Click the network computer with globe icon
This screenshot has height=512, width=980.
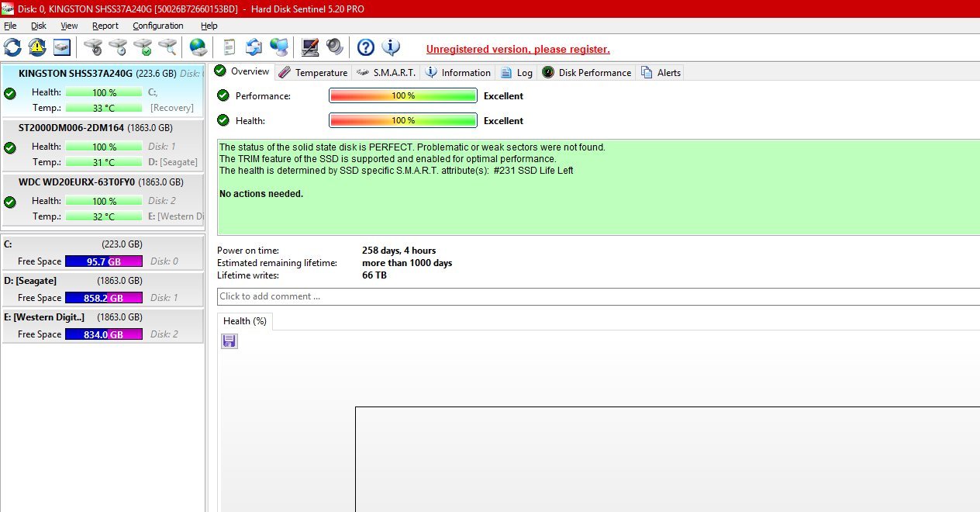[x=279, y=47]
